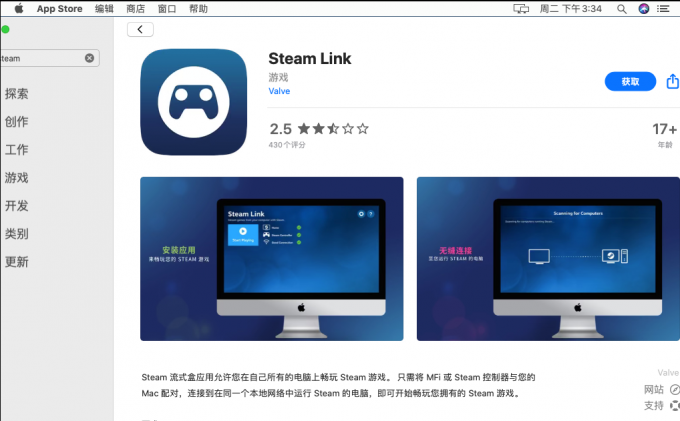Viewport: 680px width, 421px height.
Task: Open Siri from the menu bar
Action: [644, 9]
